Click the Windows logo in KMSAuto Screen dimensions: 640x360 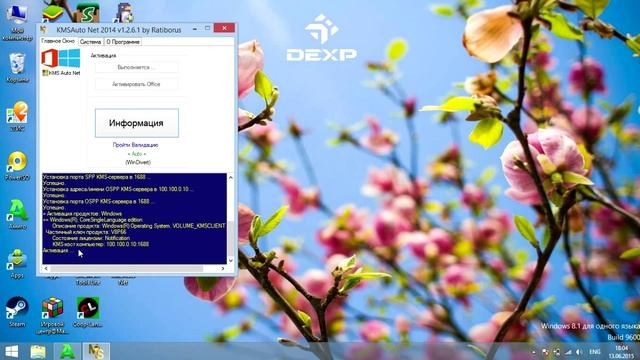[70, 58]
